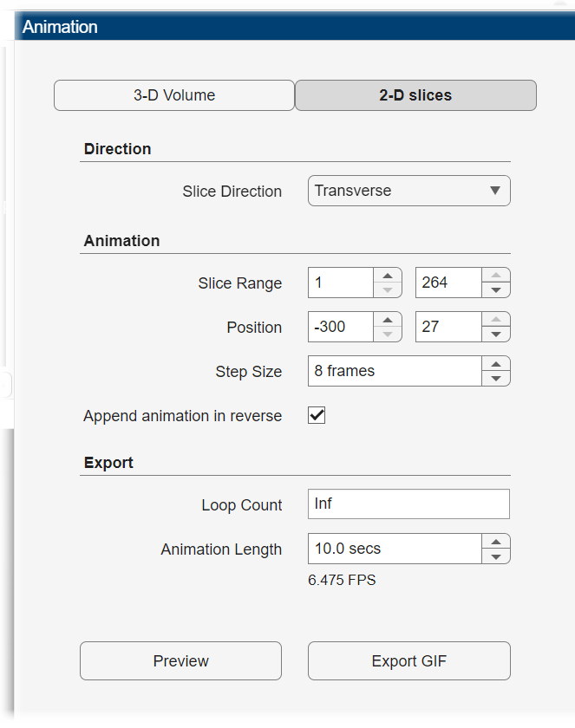This screenshot has width=575, height=728.
Task: Expand the Slice Direction selection menu
Action: click(x=494, y=191)
